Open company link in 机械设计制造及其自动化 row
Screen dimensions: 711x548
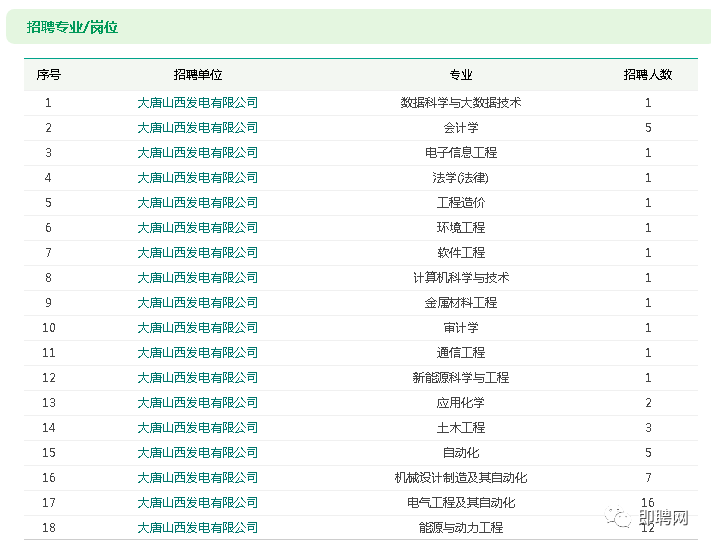(198, 477)
